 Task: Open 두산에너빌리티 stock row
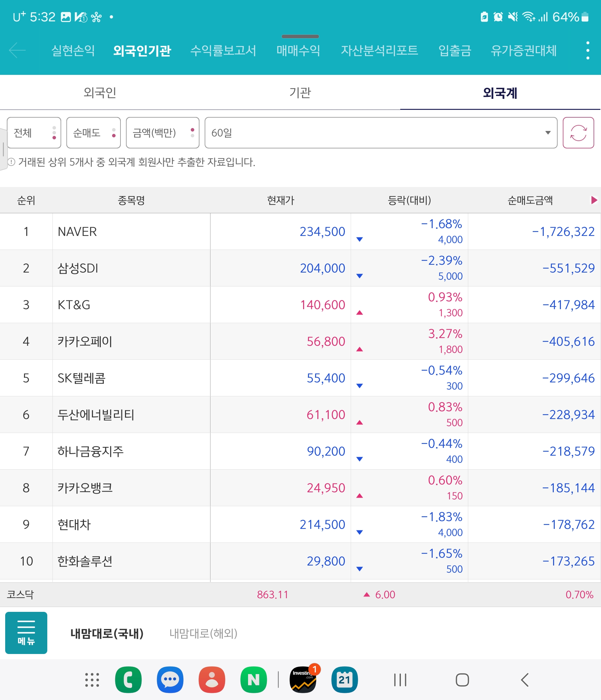click(x=300, y=414)
